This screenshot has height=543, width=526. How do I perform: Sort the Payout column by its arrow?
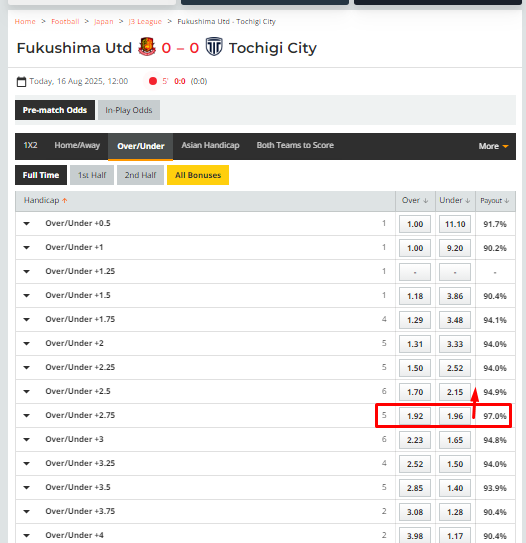(507, 201)
